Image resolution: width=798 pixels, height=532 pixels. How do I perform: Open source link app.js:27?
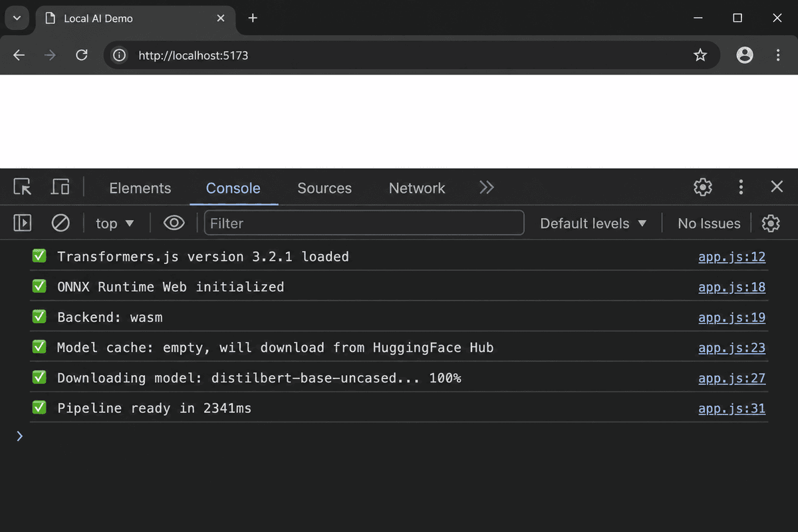731,378
